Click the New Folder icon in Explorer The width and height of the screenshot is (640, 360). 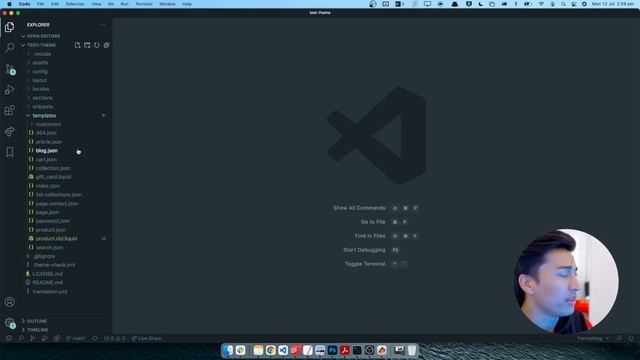pos(87,45)
